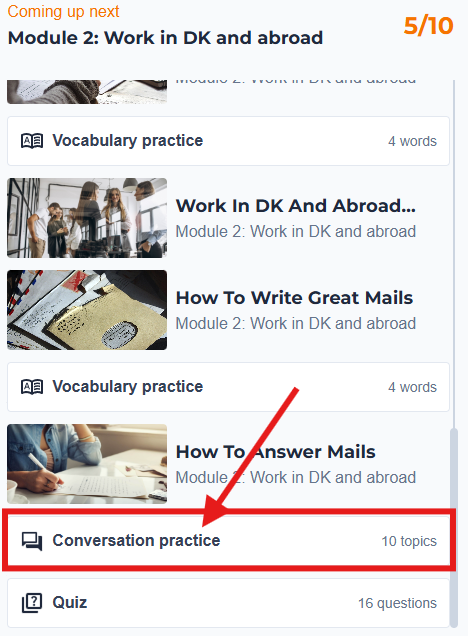Click the Module 2: Work in DK and abroad heading

165,38
